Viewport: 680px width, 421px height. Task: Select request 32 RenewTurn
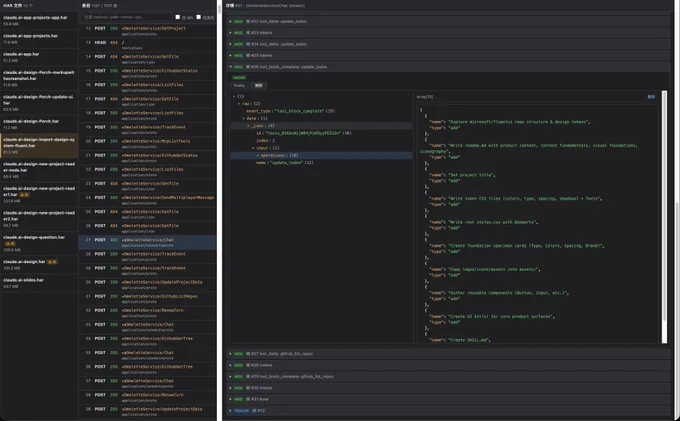pyautogui.click(x=147, y=313)
